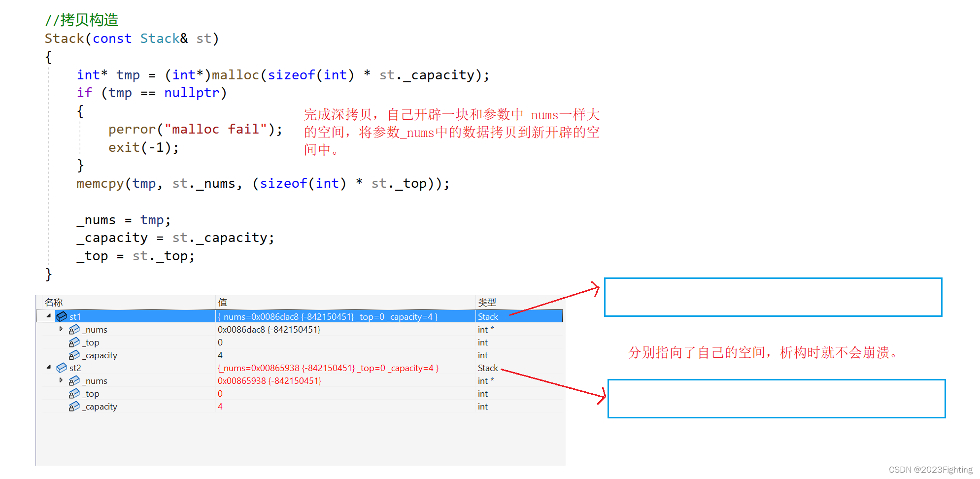Click st1 _capacity value 4
Screen dimensions: 980x479
220,355
